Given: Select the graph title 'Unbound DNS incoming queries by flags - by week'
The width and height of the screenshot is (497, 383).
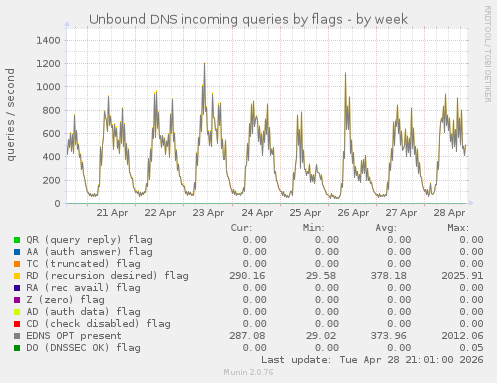Looking at the screenshot, I should [x=248, y=19].
